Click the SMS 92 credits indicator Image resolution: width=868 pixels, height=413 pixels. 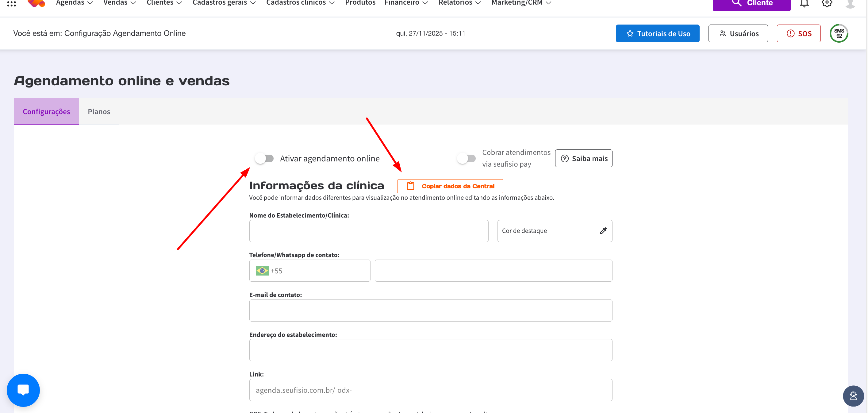(839, 33)
